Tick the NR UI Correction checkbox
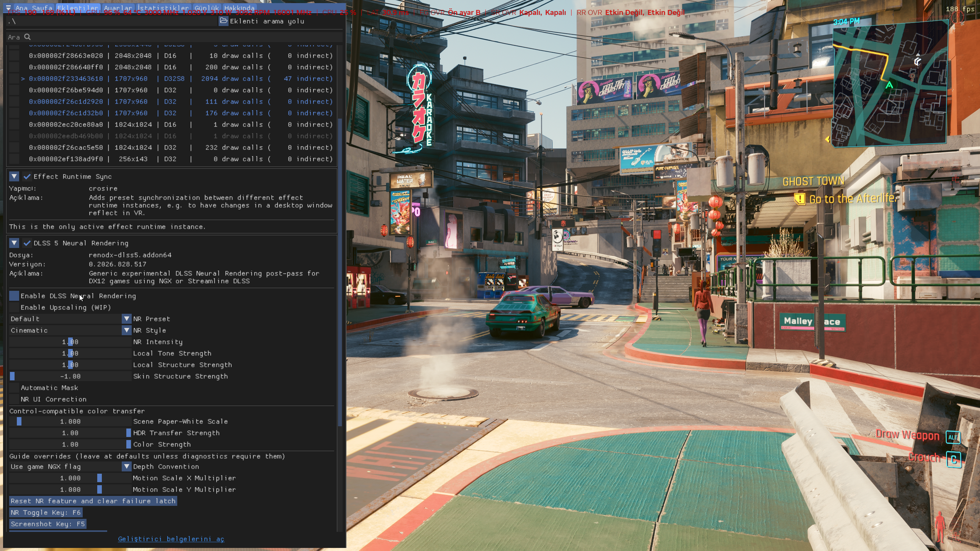The width and height of the screenshot is (980, 551). click(x=14, y=399)
